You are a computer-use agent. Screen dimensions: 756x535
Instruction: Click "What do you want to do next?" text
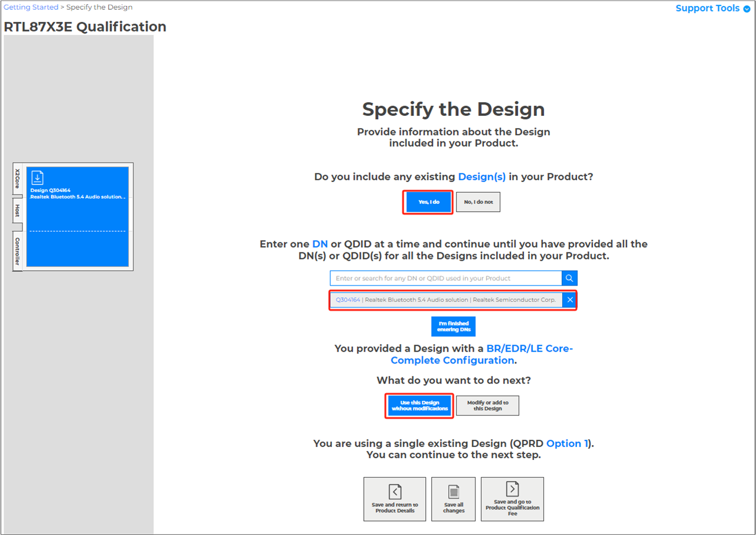[454, 380]
